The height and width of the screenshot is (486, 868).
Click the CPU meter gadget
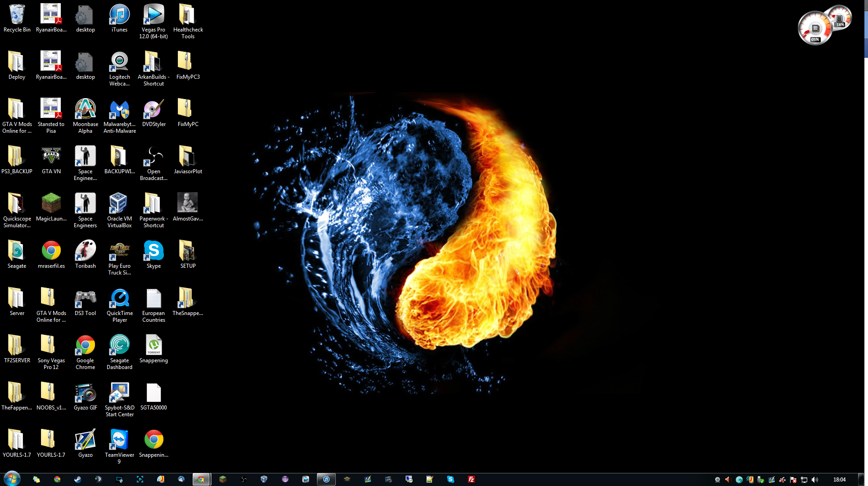815,29
